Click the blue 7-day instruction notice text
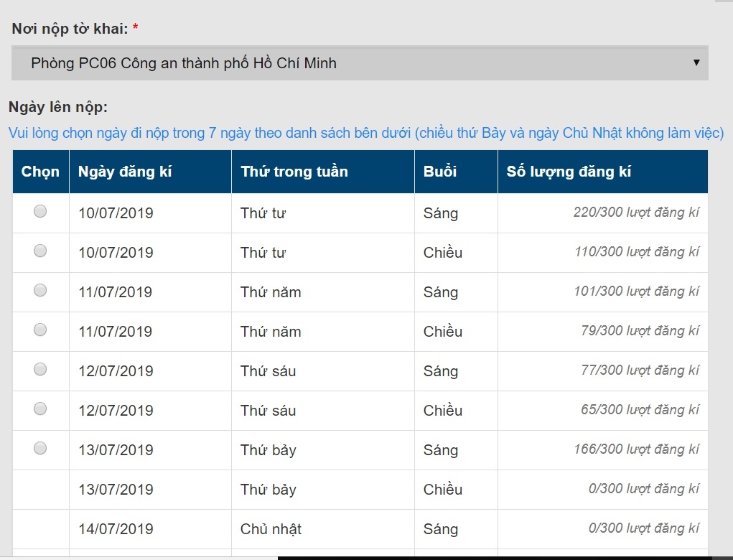 366,134
